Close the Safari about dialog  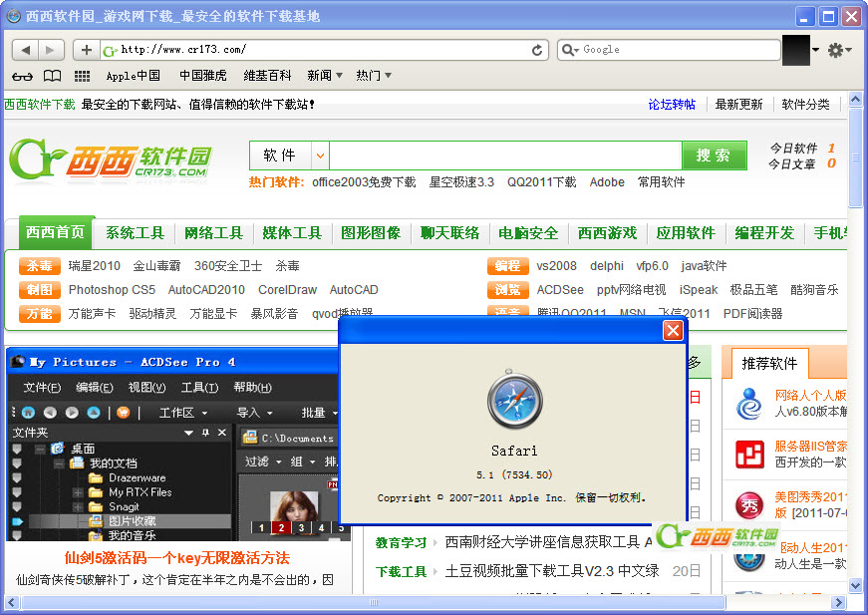pyautogui.click(x=673, y=331)
